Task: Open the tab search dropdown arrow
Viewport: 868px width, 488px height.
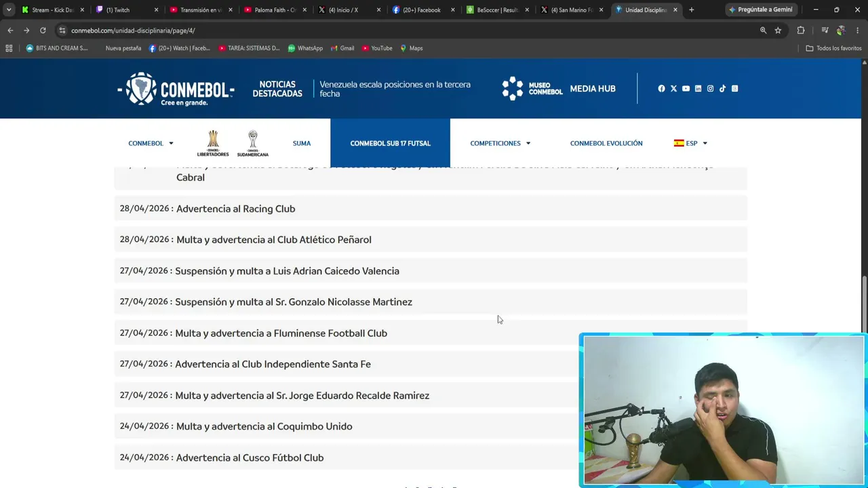Action: coord(9,10)
